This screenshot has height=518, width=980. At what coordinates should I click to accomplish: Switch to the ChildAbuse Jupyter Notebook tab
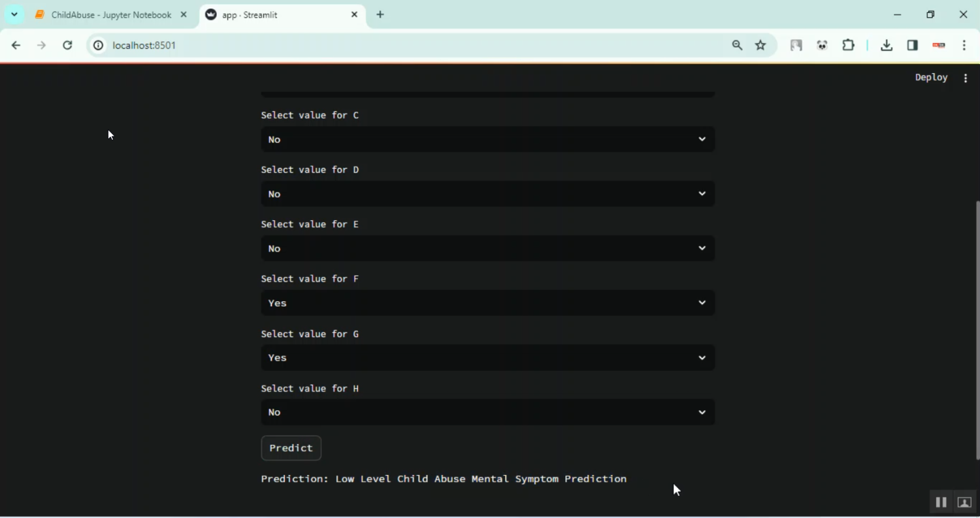(111, 14)
